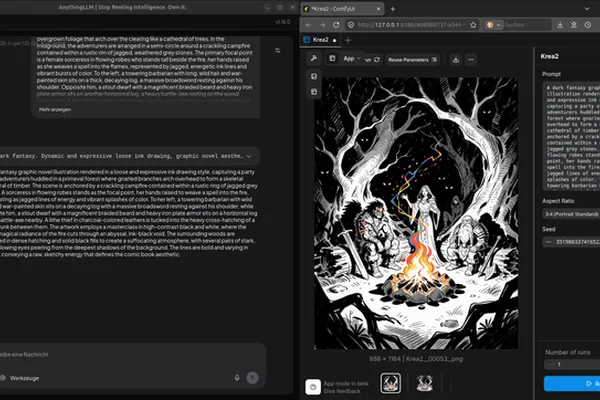Image resolution: width=600 pixels, height=400 pixels.
Task: Click the Suchen search field
Action: pyautogui.click(x=526, y=25)
